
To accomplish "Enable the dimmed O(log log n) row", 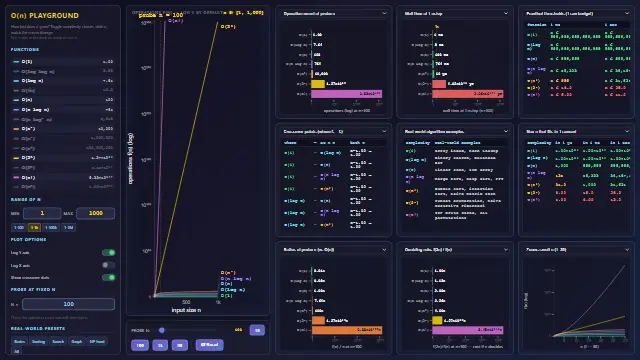I will click(63, 71).
